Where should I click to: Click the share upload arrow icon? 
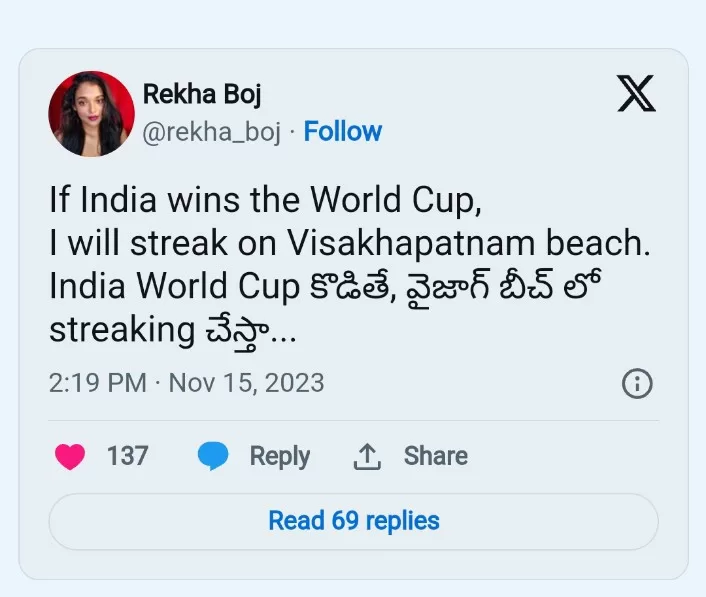coord(367,457)
